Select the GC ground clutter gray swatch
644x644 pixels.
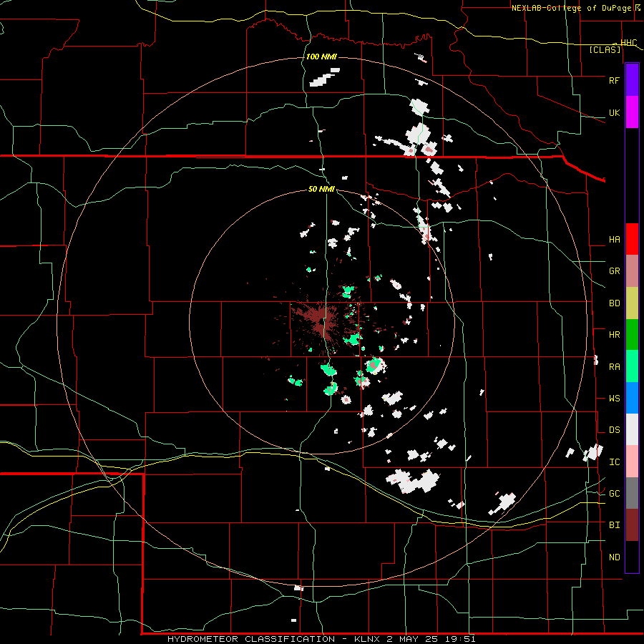coord(632,493)
